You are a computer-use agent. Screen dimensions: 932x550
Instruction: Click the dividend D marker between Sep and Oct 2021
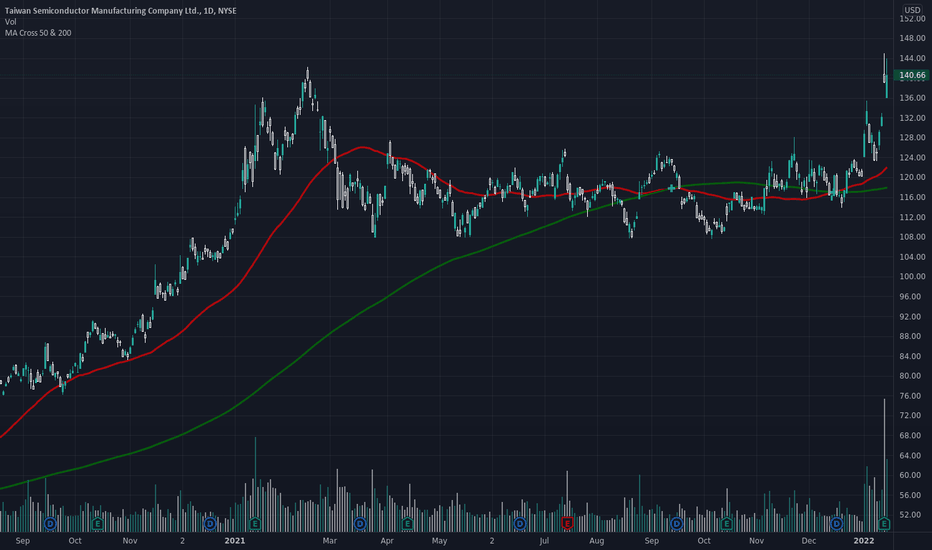(x=676, y=524)
